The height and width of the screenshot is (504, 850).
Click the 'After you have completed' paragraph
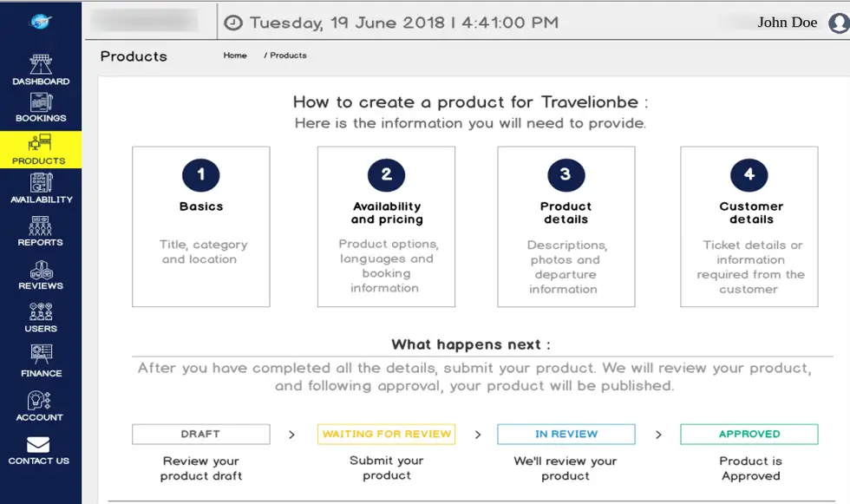point(475,376)
